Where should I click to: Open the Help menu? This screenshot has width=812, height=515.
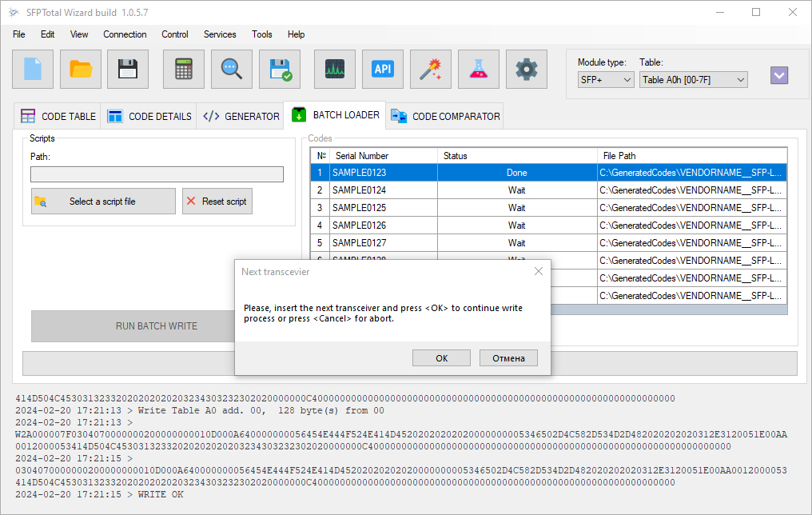(x=297, y=34)
